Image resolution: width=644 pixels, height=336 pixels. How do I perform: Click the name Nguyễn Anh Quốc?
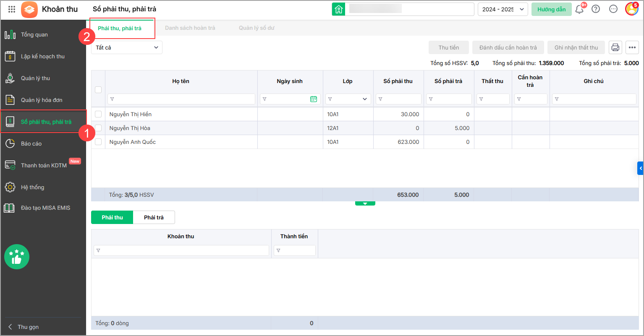click(133, 142)
